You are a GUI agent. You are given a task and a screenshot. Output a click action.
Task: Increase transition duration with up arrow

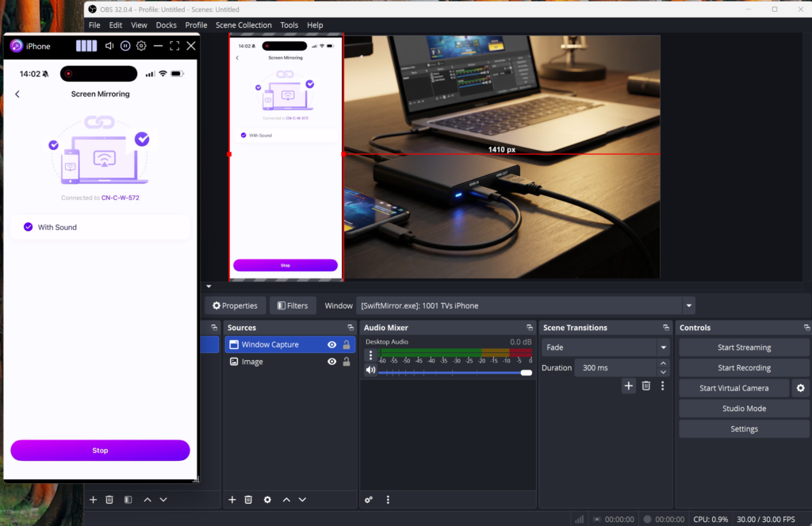tap(663, 364)
